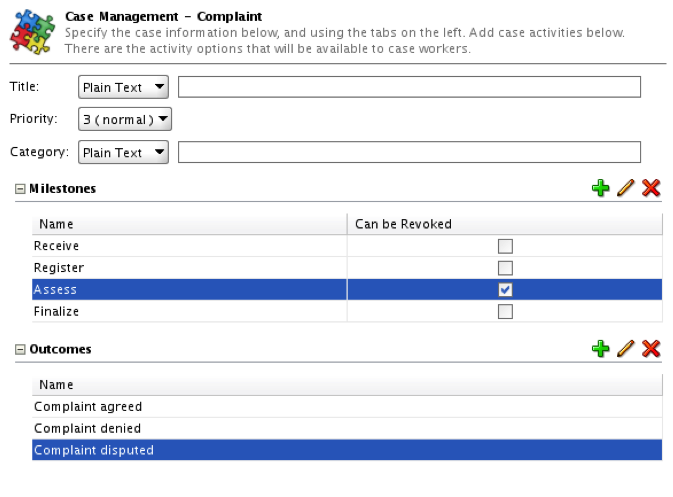Collapse the Milestones section
Viewport: 673px width, 497px height.
coord(20,188)
